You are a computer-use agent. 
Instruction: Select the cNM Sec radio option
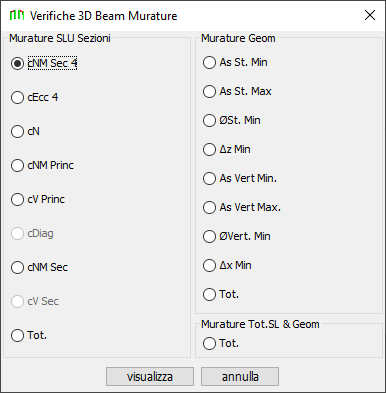click(x=39, y=267)
